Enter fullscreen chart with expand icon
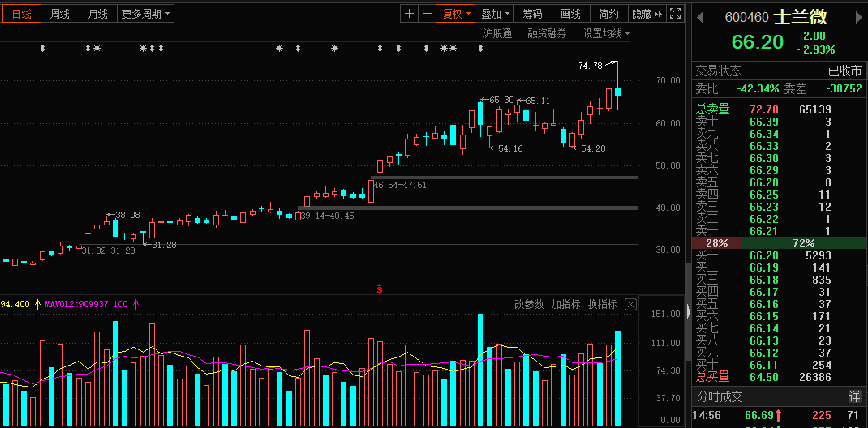 pyautogui.click(x=675, y=14)
